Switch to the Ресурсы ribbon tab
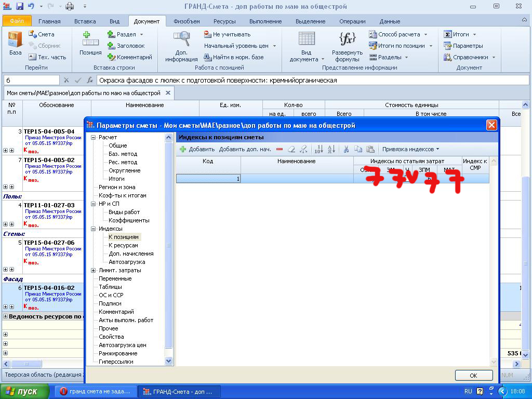The image size is (532, 399). coord(224,21)
